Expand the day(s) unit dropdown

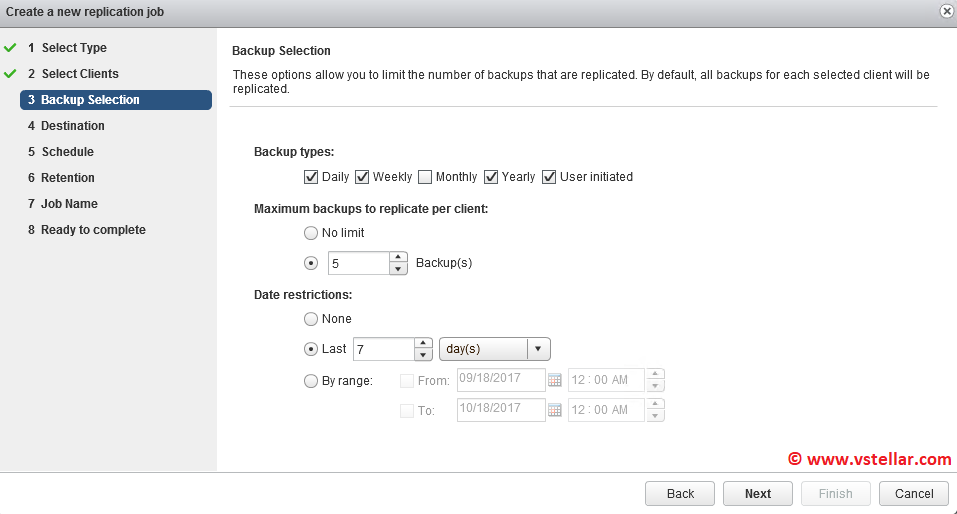538,349
